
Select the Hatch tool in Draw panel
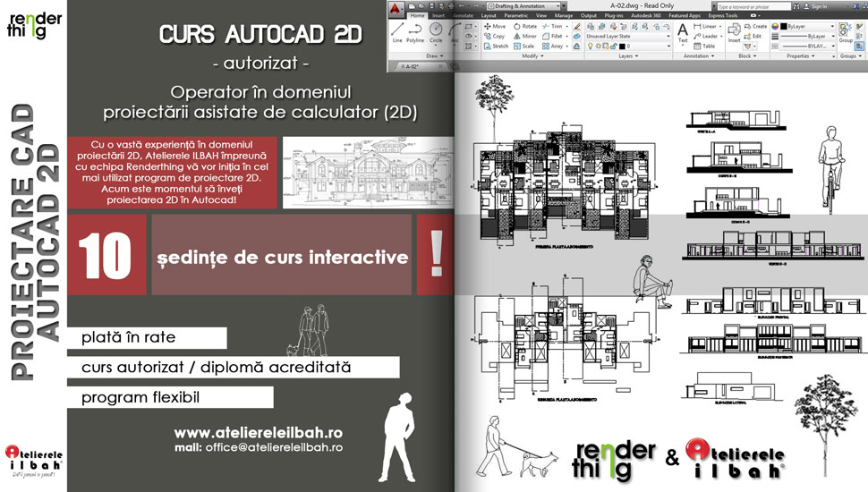tap(468, 46)
